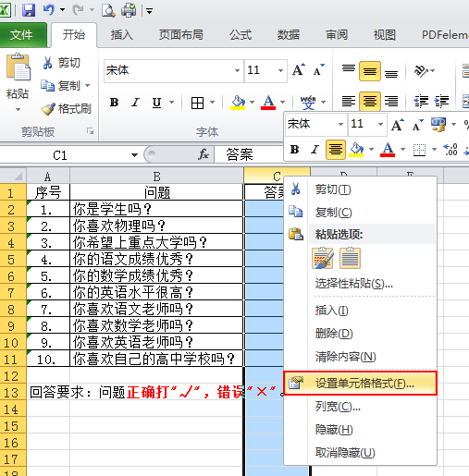This screenshot has height=476, width=469.
Task: Choose paste-all option icon in context menu
Action: [x=323, y=258]
